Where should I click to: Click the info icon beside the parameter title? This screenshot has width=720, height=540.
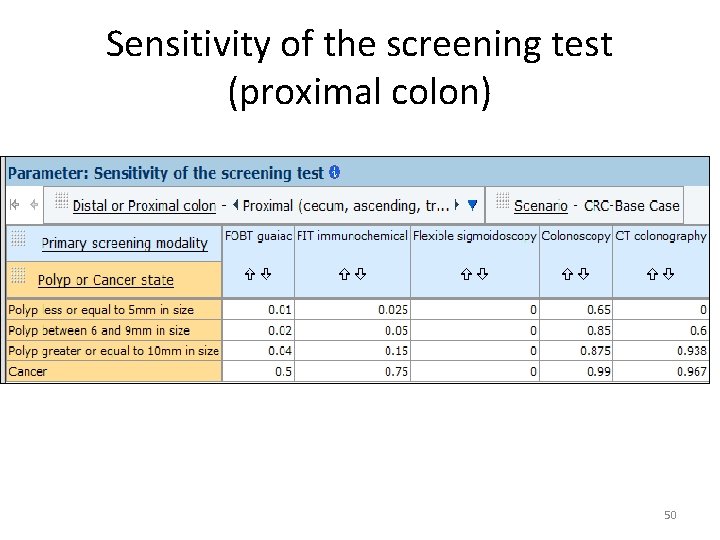click(334, 173)
